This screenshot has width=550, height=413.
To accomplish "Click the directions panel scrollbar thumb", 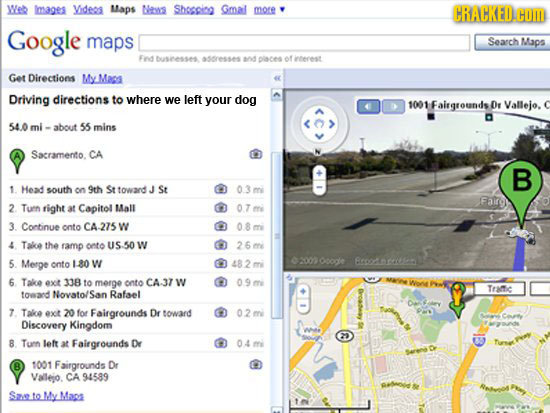I will 277,235.
